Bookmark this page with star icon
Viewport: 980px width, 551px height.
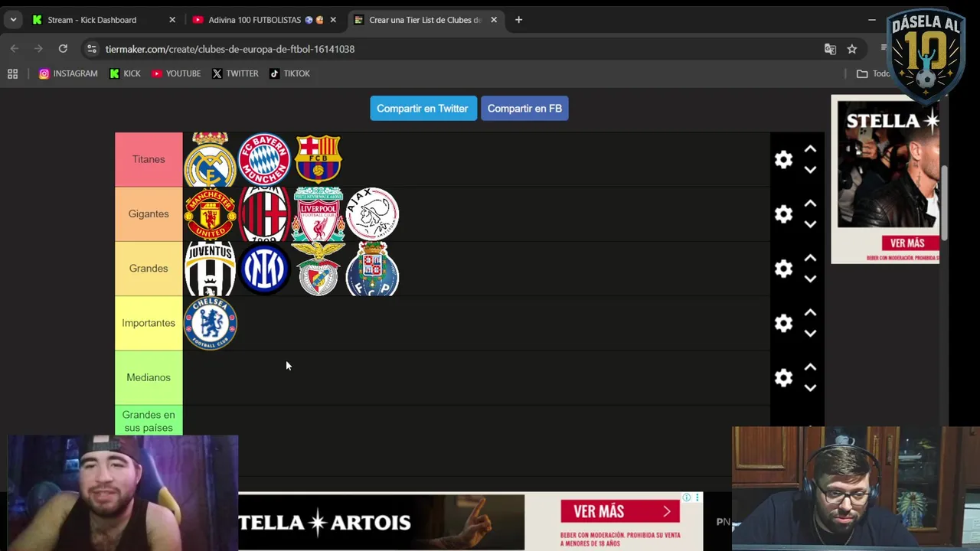[x=852, y=49]
